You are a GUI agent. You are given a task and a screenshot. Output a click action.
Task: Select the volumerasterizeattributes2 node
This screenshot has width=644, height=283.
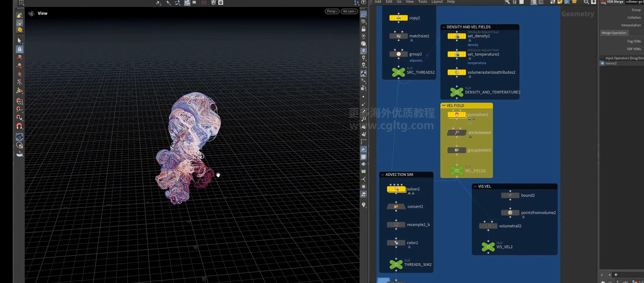(x=457, y=72)
